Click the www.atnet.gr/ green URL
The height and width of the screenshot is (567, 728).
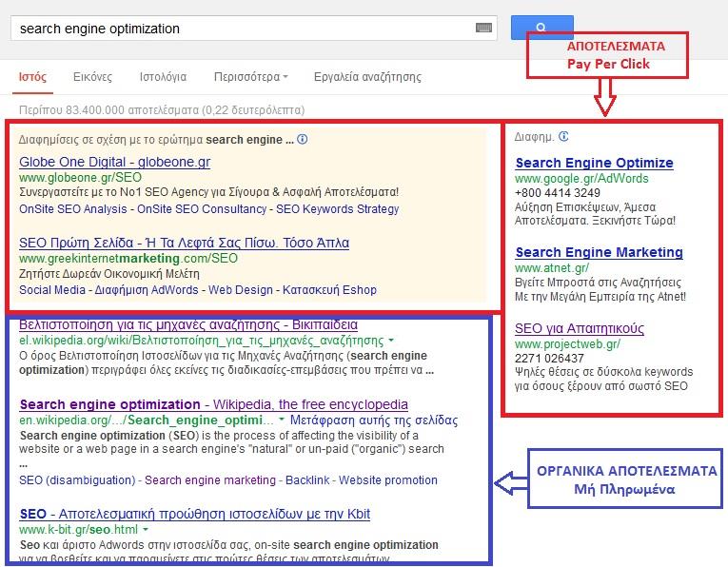[552, 267]
